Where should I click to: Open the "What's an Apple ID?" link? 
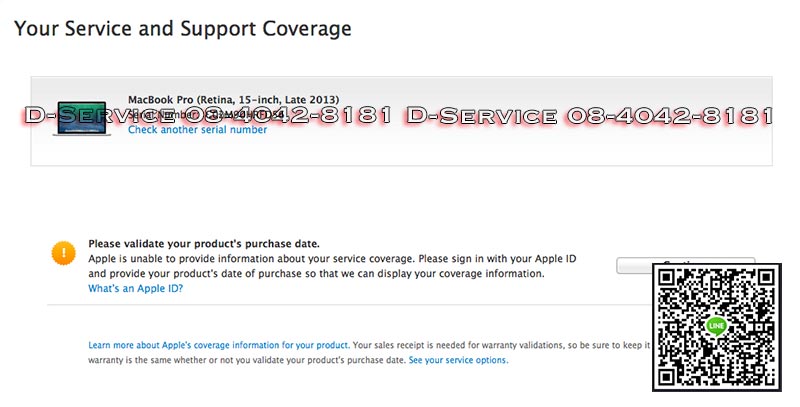[x=135, y=289]
